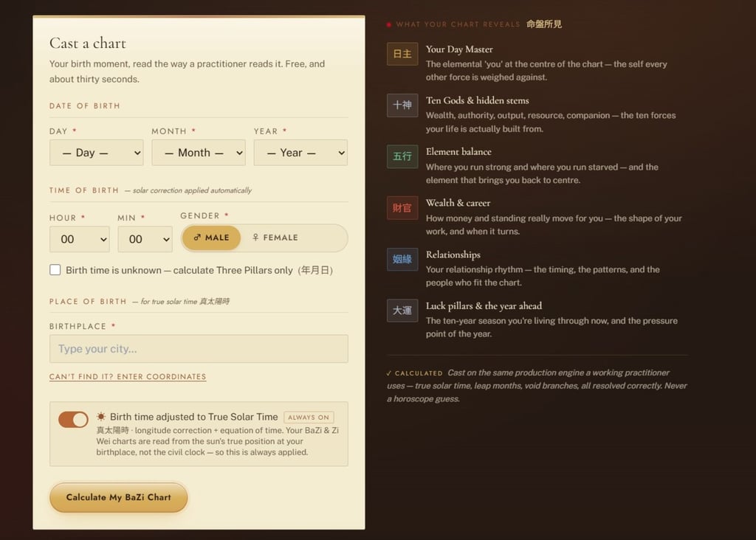Click the 財官 Wealth & career icon
This screenshot has width=756, height=540.
(402, 207)
